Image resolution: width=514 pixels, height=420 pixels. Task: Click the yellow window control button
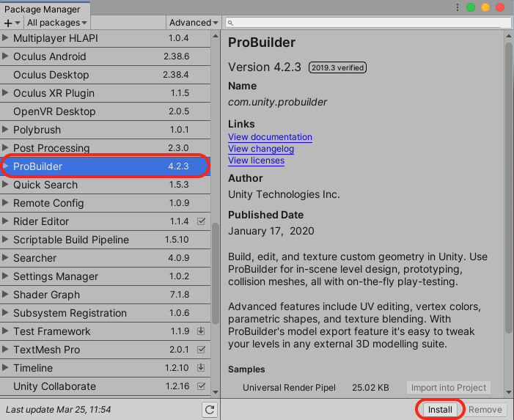485,7
